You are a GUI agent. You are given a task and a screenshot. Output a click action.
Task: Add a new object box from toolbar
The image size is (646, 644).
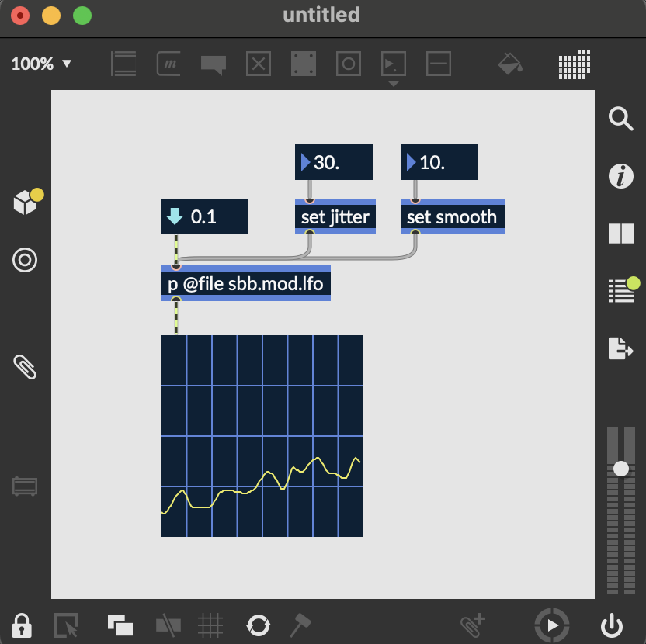point(123,64)
